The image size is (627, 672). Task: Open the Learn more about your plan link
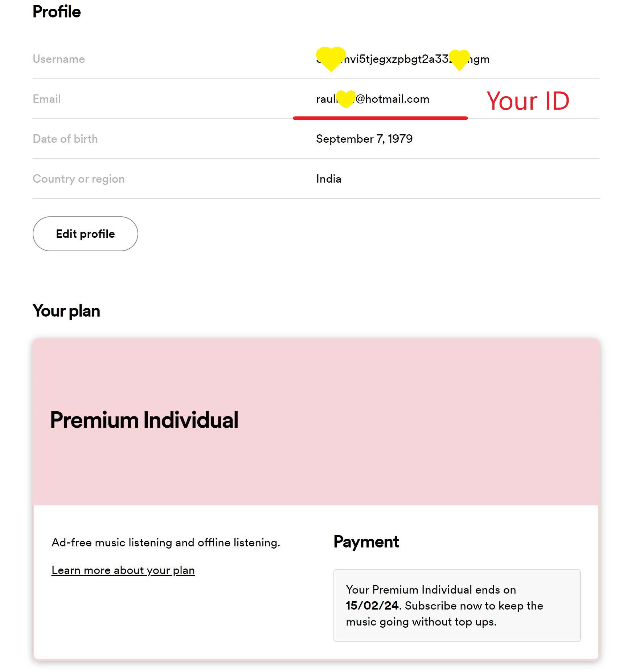click(123, 570)
